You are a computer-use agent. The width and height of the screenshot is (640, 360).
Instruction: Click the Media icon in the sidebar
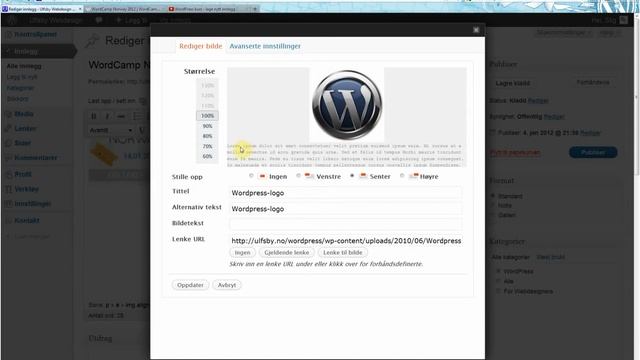click(8, 114)
